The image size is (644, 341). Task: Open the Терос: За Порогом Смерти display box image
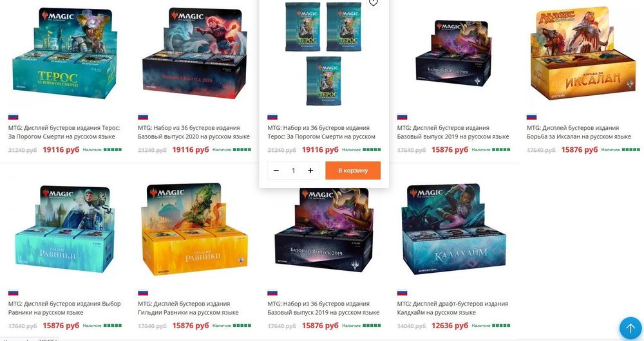click(64, 53)
